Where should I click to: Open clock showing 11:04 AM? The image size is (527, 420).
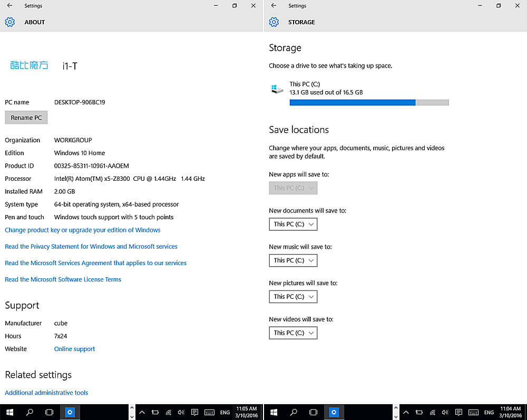511,412
